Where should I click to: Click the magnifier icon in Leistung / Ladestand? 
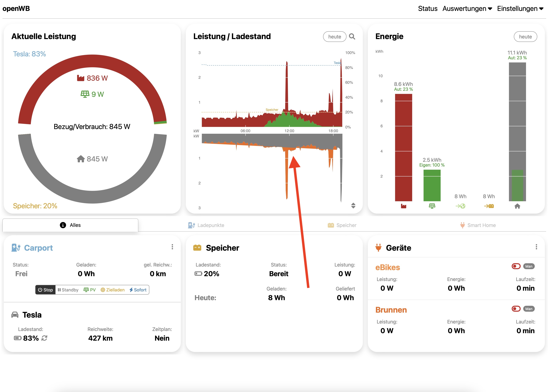tap(352, 37)
